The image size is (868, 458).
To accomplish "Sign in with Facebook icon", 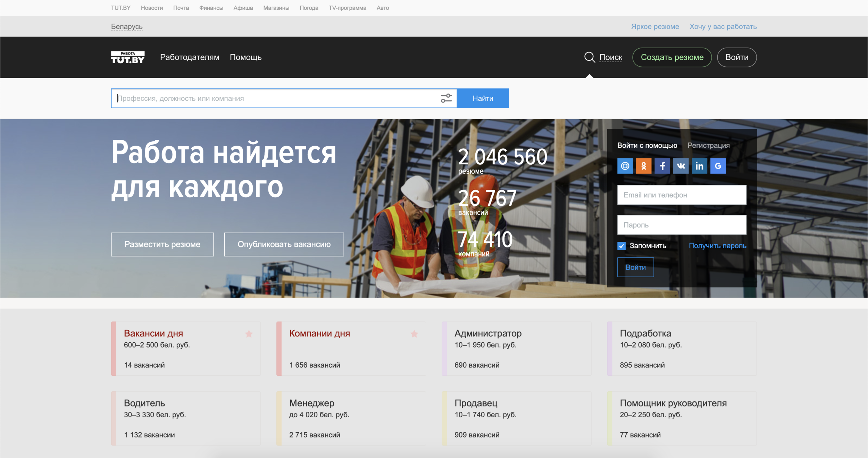I will click(x=662, y=166).
